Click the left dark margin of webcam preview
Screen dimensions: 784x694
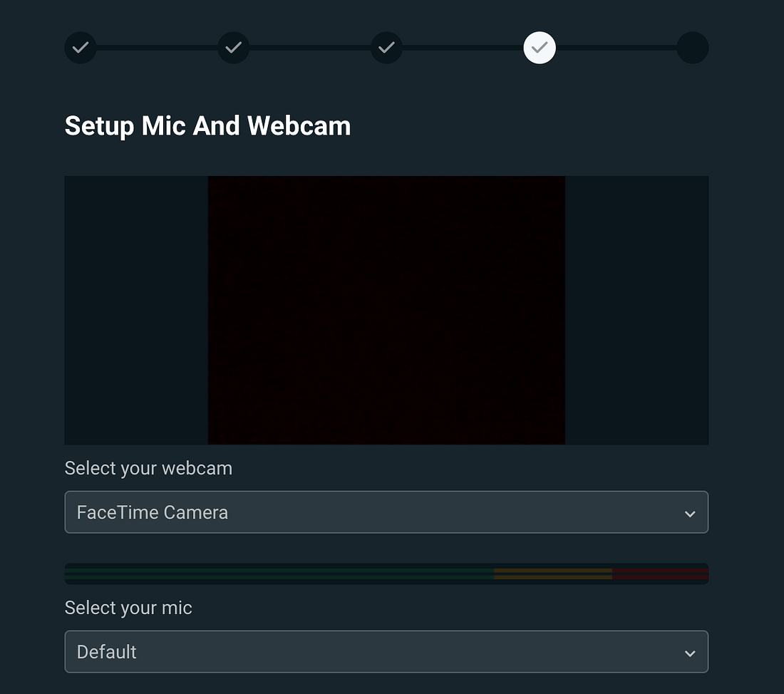coord(136,310)
